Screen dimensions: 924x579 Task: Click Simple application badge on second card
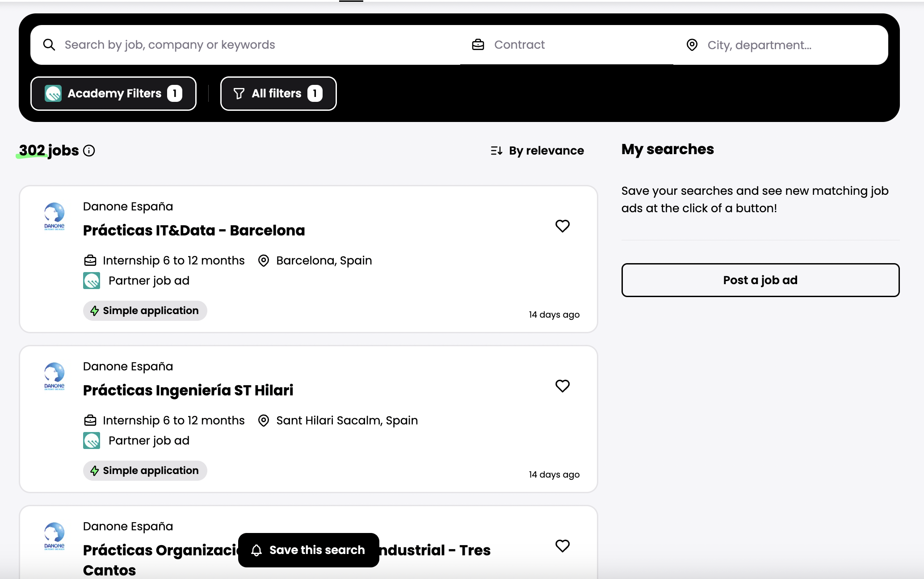pyautogui.click(x=145, y=470)
